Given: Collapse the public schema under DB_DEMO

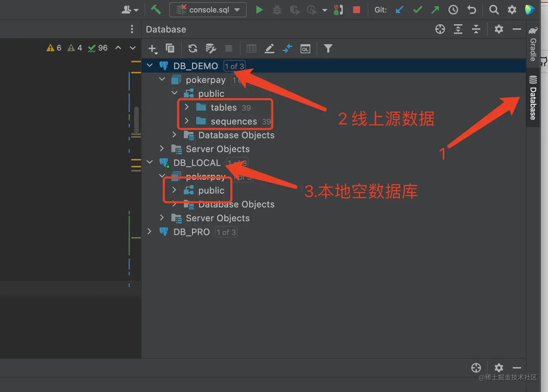Looking at the screenshot, I should pyautogui.click(x=174, y=93).
